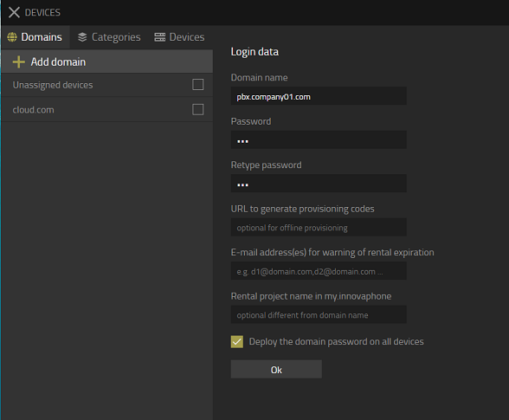The image size is (509, 420).
Task: Tick the cloud.com domain checkbox
Action: click(x=197, y=109)
